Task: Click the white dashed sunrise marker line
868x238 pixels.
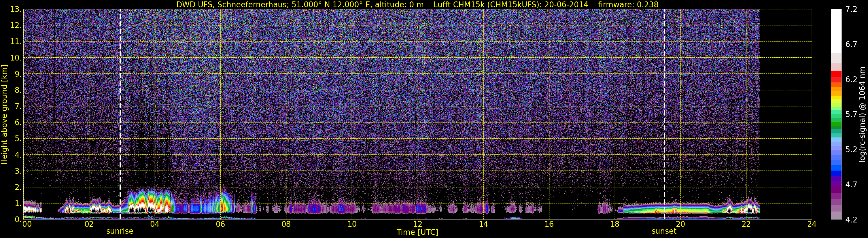Action: (120, 114)
